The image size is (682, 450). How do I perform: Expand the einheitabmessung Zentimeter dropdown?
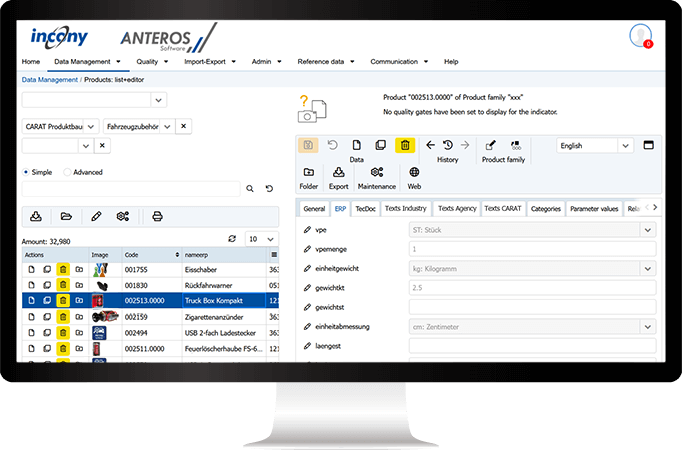648,327
